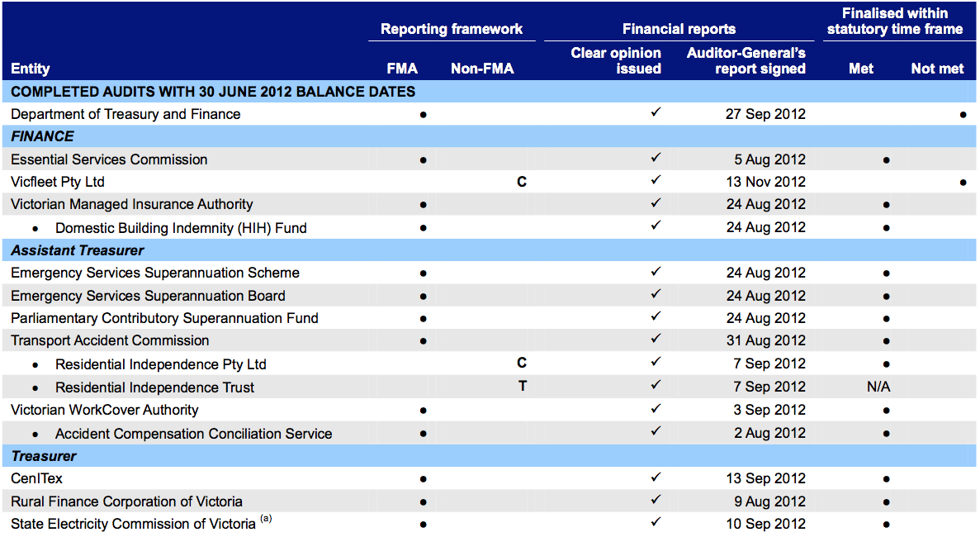Image resolution: width=980 pixels, height=537 pixels.
Task: Click 'Auditor-General's report signed' header
Action: pyautogui.click(x=746, y=60)
